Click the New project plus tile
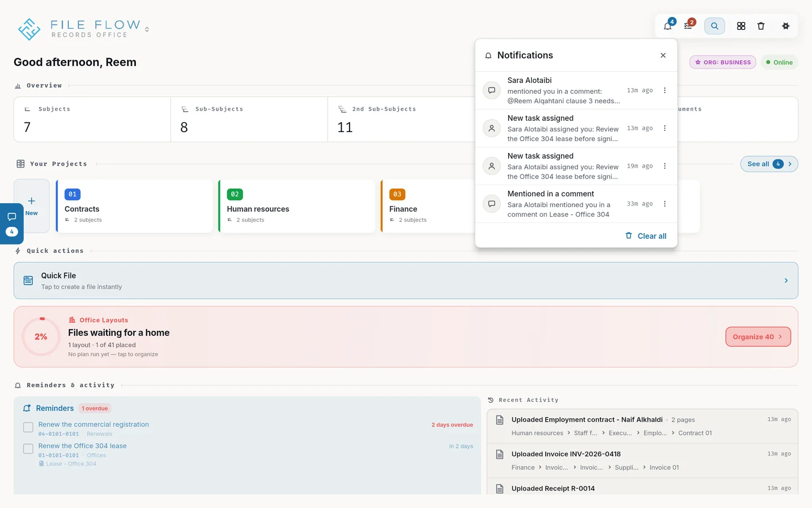The width and height of the screenshot is (812, 508). point(32,205)
